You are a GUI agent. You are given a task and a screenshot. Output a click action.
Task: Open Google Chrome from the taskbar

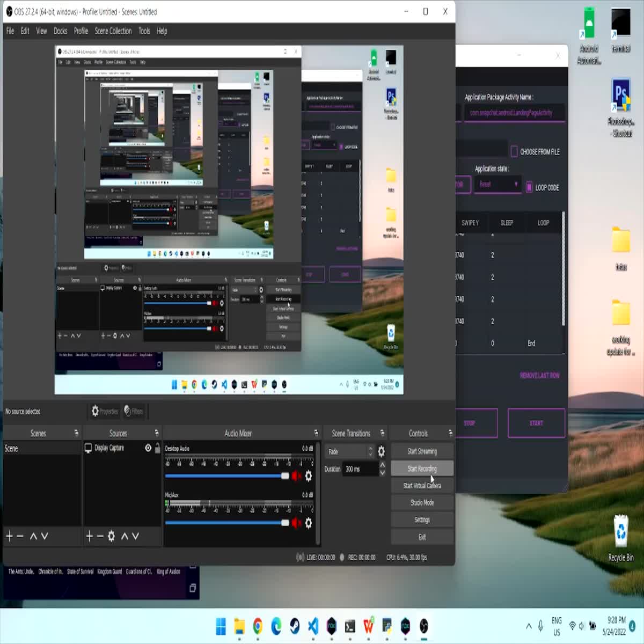click(x=258, y=626)
